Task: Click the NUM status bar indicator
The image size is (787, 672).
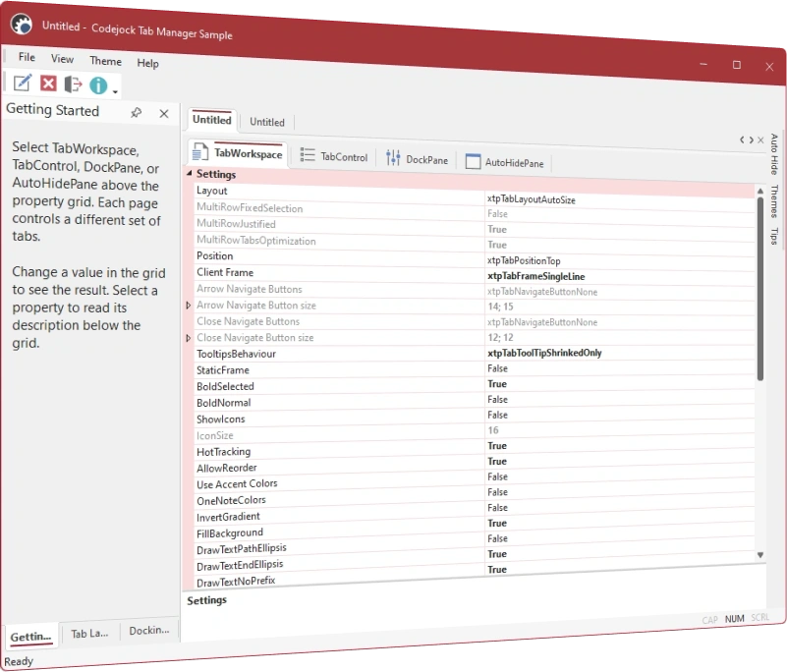Action: (x=734, y=619)
